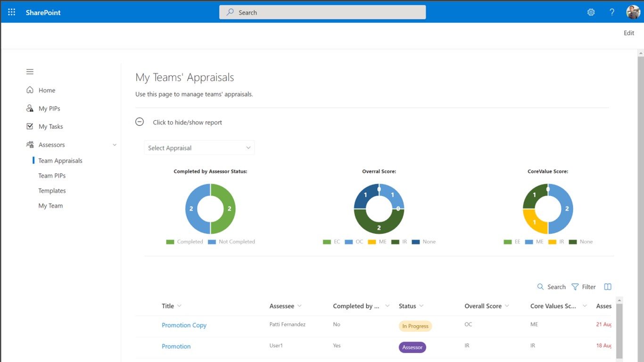Open the settings gear icon
The height and width of the screenshot is (362, 644).
tap(591, 12)
